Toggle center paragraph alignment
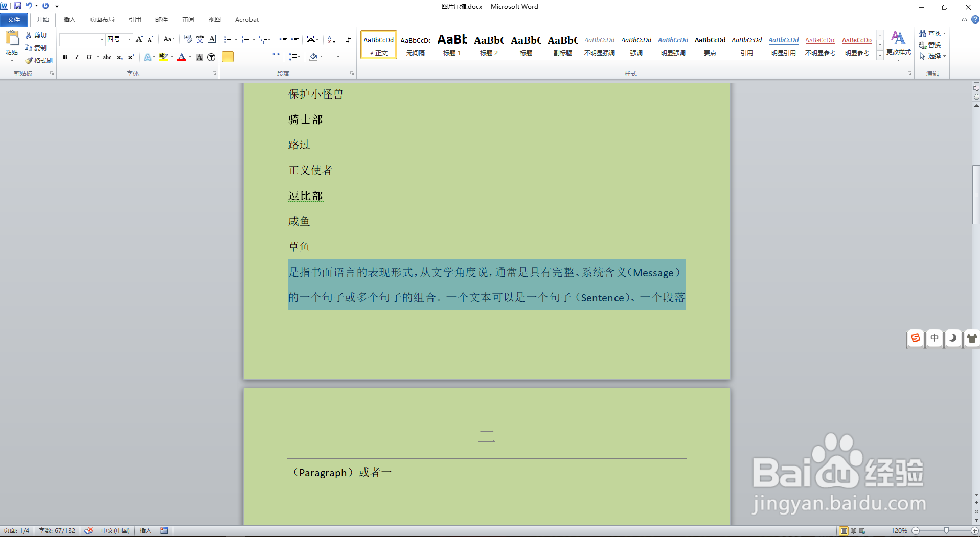The width and height of the screenshot is (980, 537). (240, 57)
